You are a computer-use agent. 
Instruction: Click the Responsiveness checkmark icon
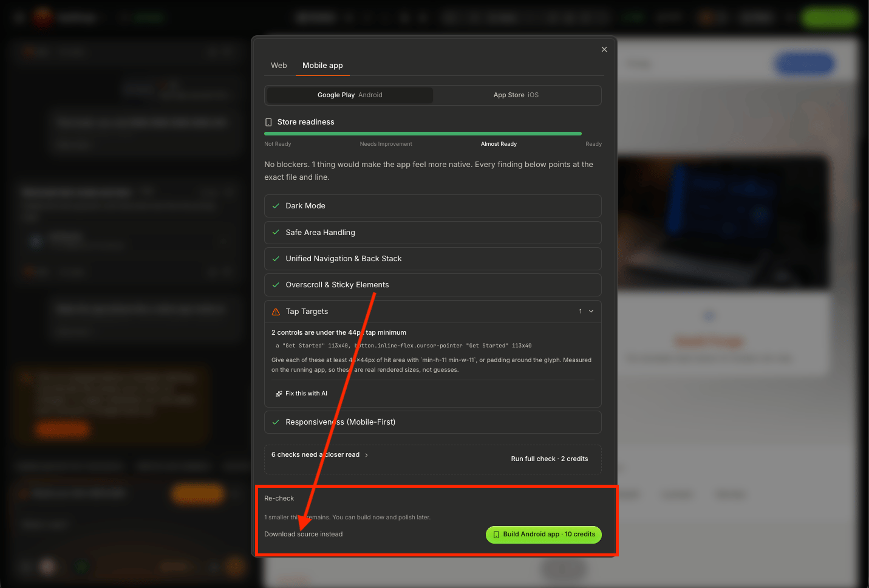point(276,422)
